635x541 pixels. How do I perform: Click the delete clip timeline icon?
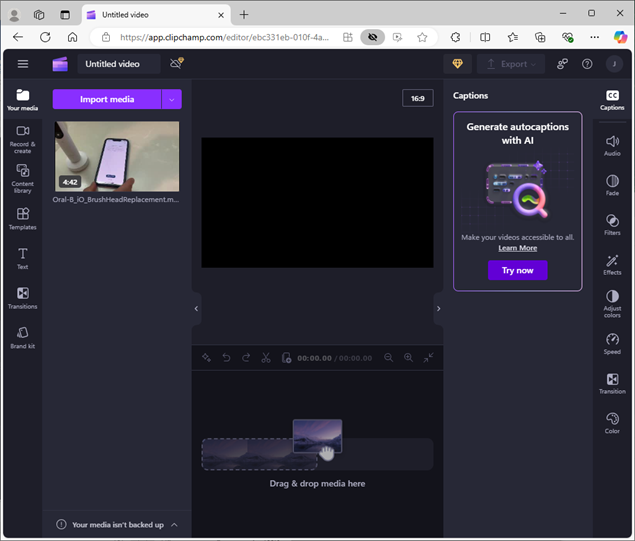click(286, 358)
